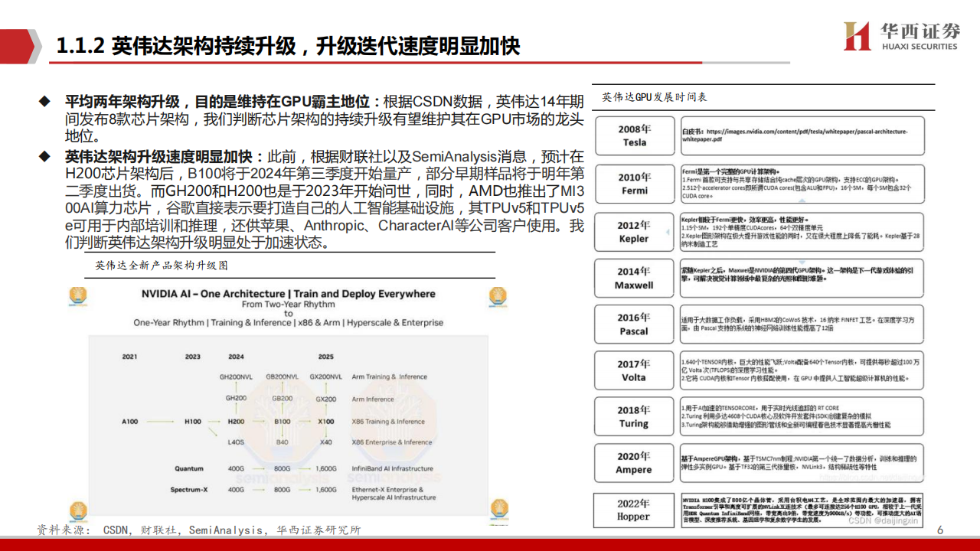Viewport: 980px width, 551px height.
Task: Click the GH200NVL label in the roadmap
Action: 236,377
